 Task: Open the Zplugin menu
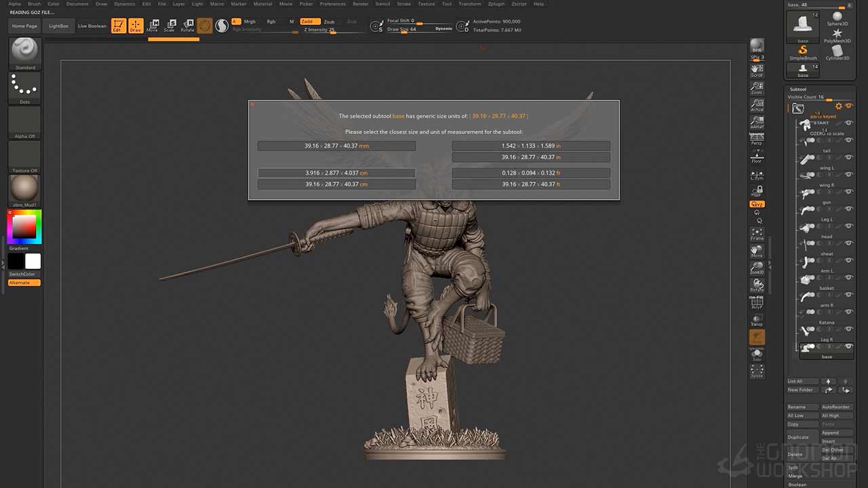[x=496, y=4]
